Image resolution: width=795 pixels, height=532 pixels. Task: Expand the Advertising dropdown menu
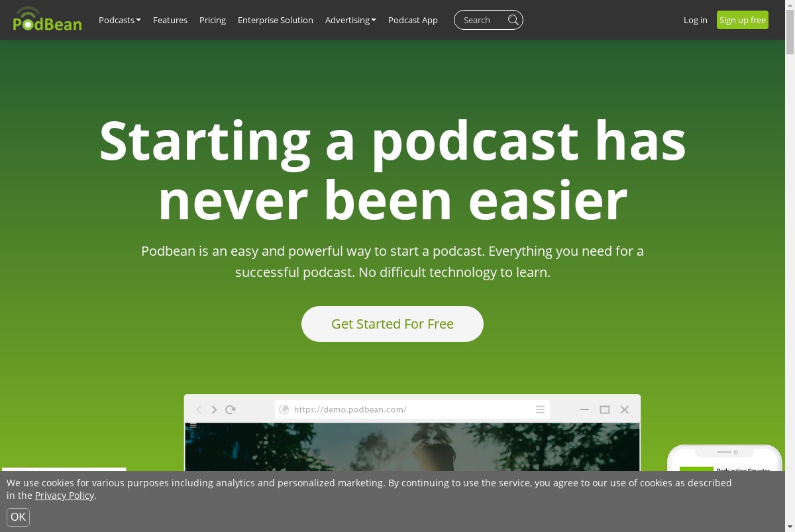350,20
